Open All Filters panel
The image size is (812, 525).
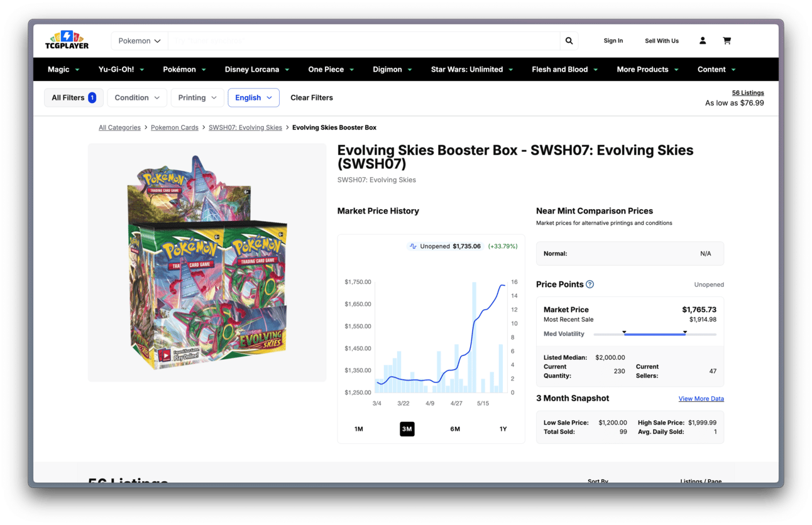pos(74,98)
